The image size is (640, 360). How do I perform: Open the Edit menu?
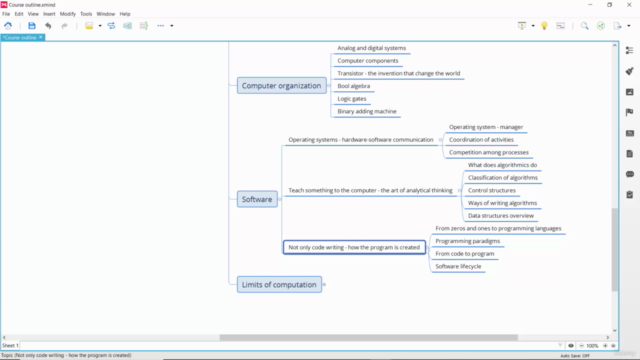coord(19,14)
